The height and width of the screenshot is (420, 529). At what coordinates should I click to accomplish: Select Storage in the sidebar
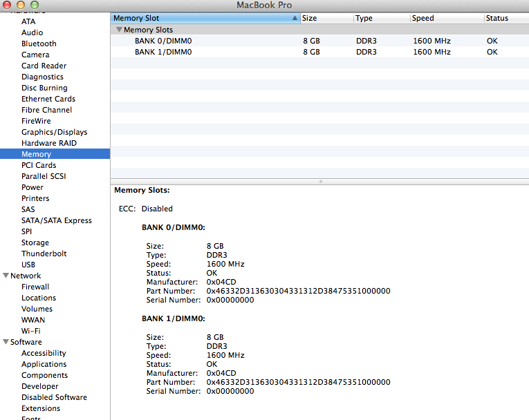coord(35,242)
